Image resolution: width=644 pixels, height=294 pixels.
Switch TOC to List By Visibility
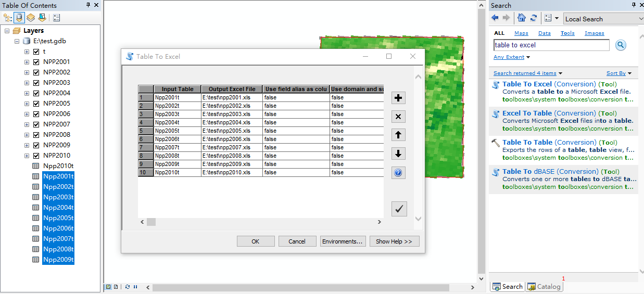[31, 18]
